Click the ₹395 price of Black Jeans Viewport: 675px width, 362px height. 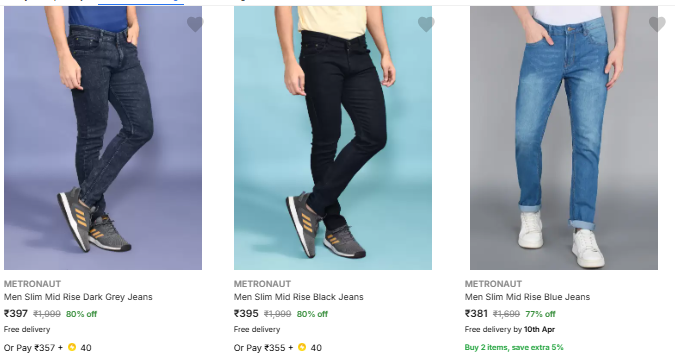point(246,314)
